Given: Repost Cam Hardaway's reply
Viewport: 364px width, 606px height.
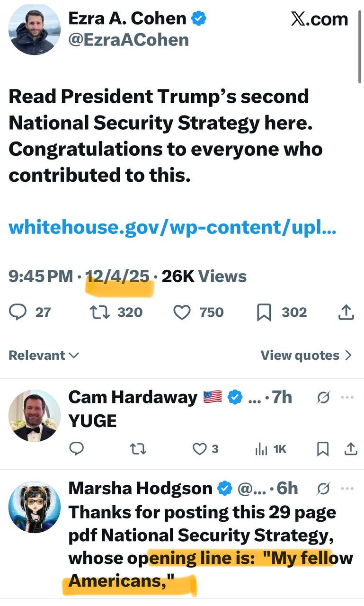Looking at the screenshot, I should (137, 448).
